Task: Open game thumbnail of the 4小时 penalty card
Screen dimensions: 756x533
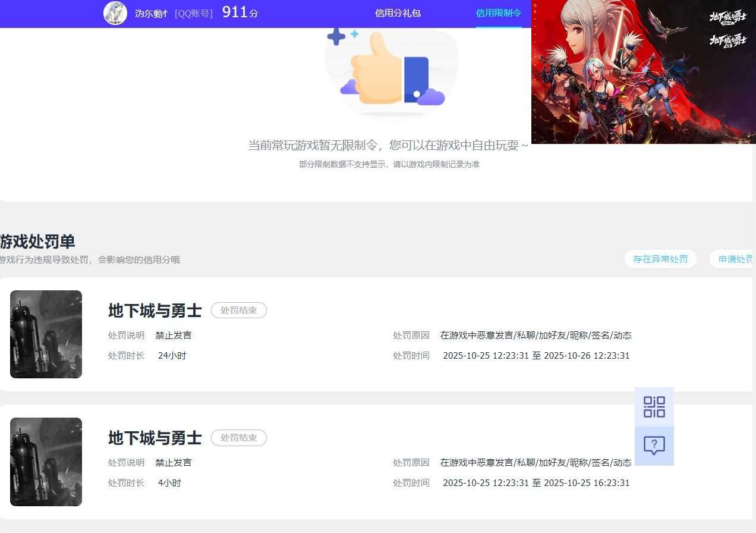Action: [x=46, y=462]
